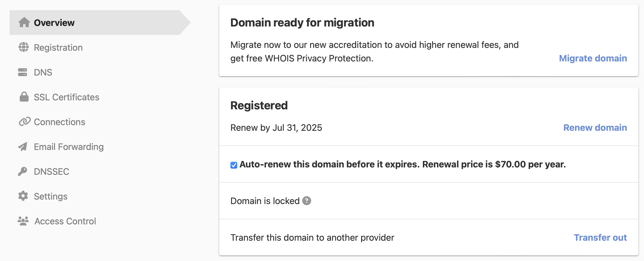
Task: Click the Registration globe icon
Action: 24,47
